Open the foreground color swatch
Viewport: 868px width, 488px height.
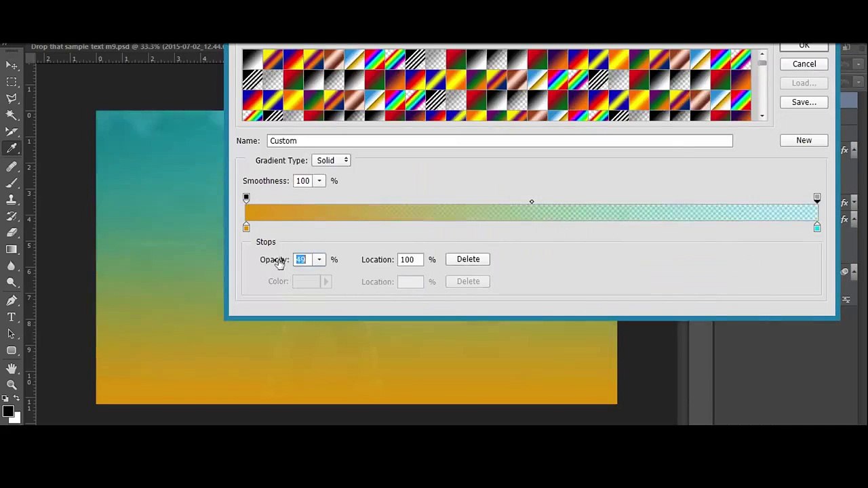[x=7, y=411]
